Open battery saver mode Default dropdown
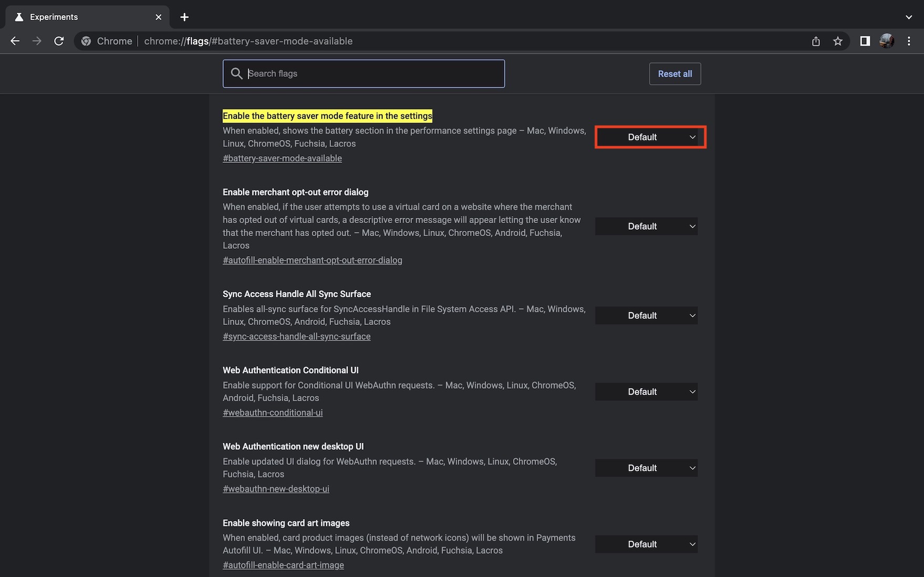924x577 pixels. [650, 137]
